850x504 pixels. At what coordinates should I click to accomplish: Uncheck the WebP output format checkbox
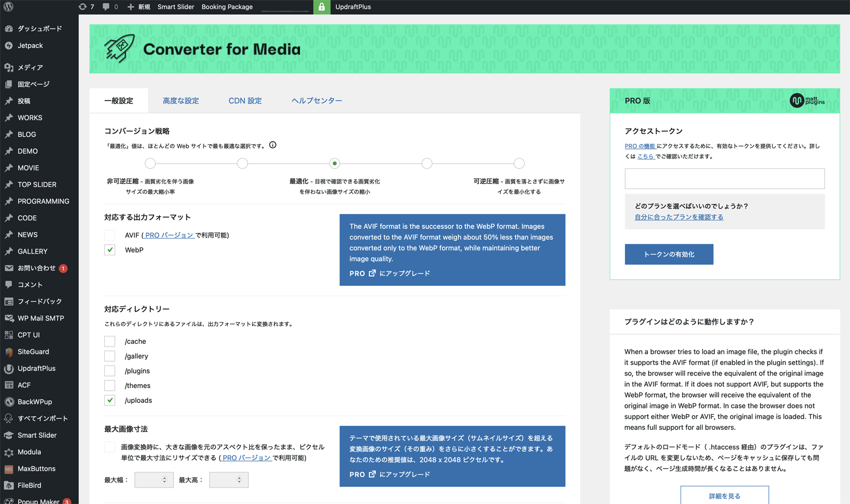pyautogui.click(x=110, y=250)
